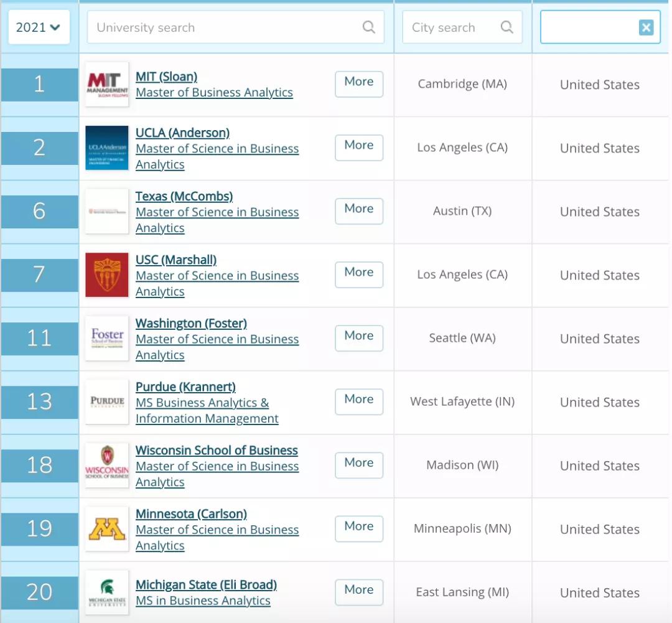Click the City search field
The image size is (672, 623).
(x=462, y=27)
